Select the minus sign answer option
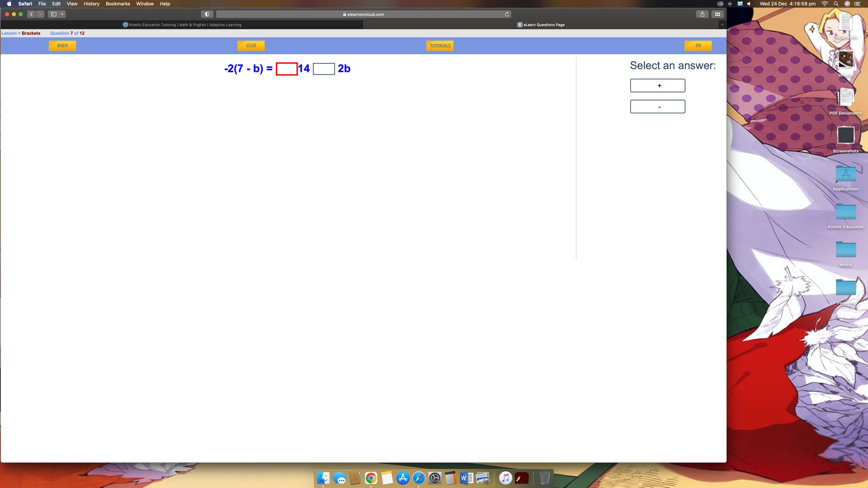 (657, 107)
